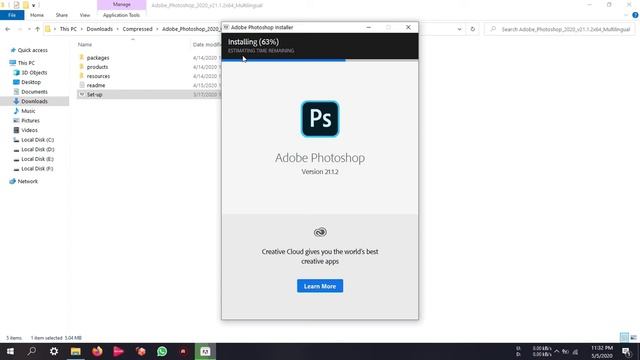Open Network in navigation pane
The height and width of the screenshot is (360, 640).
[27, 181]
